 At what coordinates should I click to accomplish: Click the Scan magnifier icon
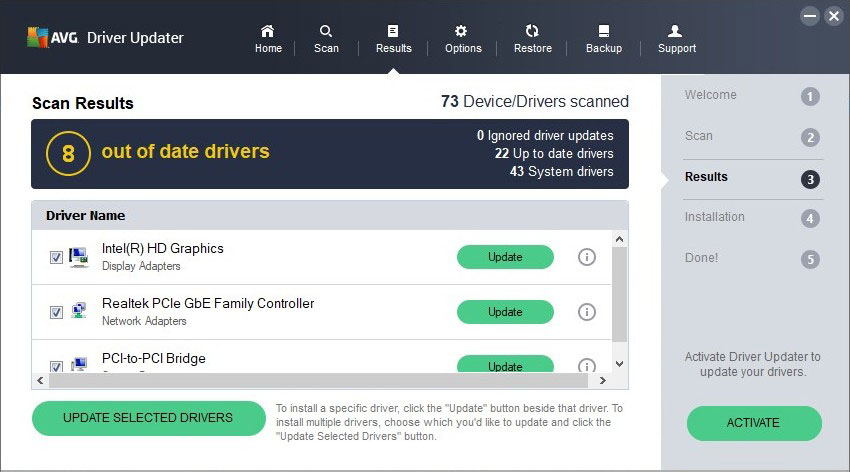(326, 31)
